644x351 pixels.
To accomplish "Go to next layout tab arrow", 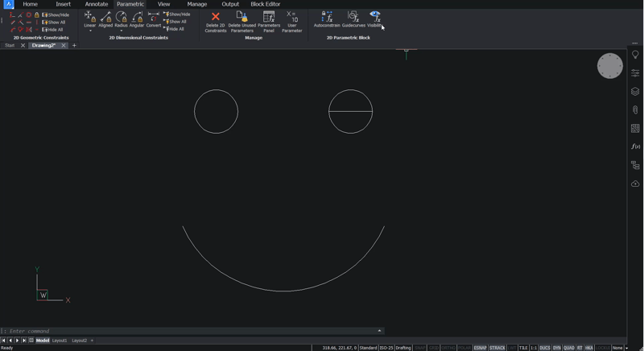I will click(x=17, y=341).
